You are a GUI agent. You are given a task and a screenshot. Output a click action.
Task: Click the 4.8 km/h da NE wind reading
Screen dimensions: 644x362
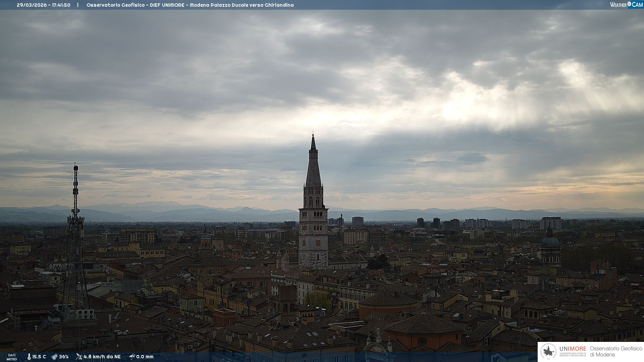click(x=102, y=357)
